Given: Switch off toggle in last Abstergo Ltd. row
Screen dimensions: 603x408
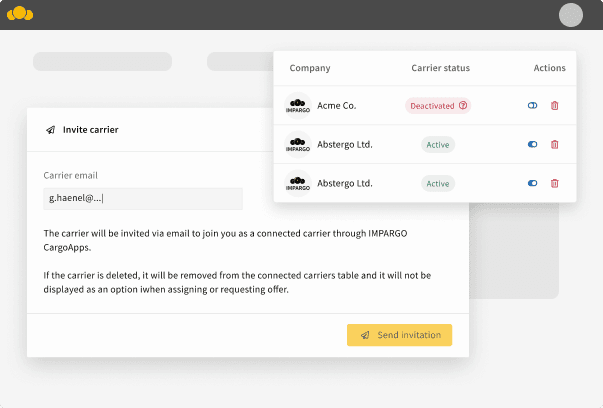Looking at the screenshot, I should click(x=533, y=183).
